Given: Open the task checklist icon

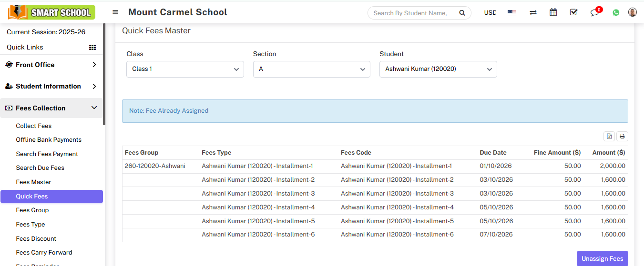Looking at the screenshot, I should [573, 12].
